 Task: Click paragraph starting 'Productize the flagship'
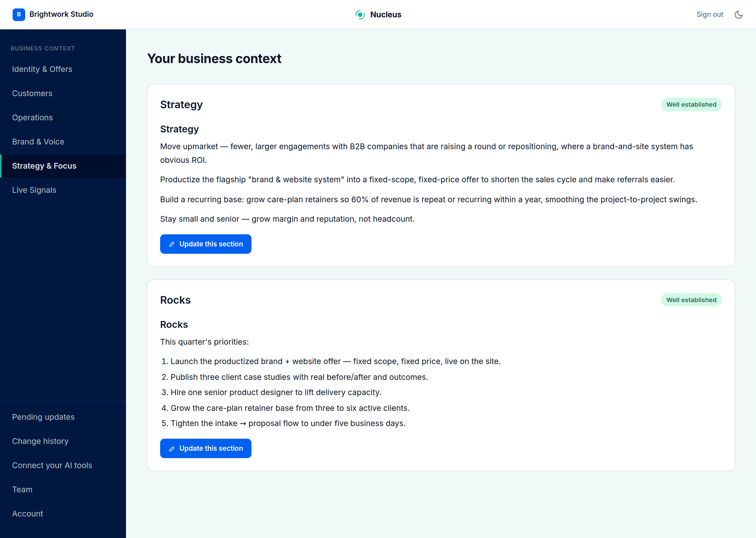(417, 180)
